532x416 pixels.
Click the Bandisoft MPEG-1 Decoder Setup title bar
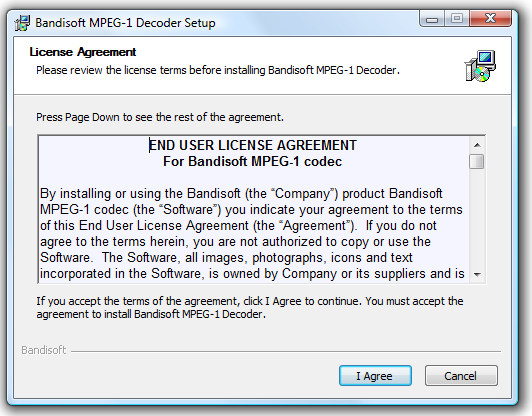[x=125, y=23]
